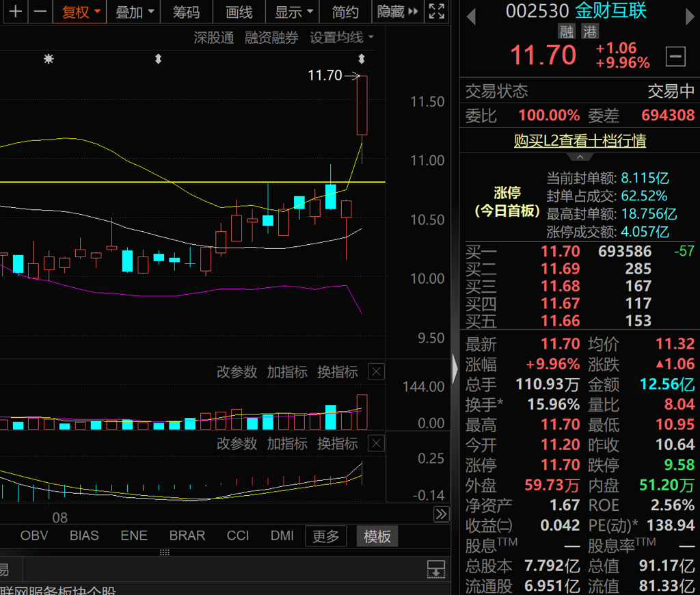Click the 深股通 label
Image resolution: width=700 pixels, height=595 pixels.
pyautogui.click(x=214, y=38)
